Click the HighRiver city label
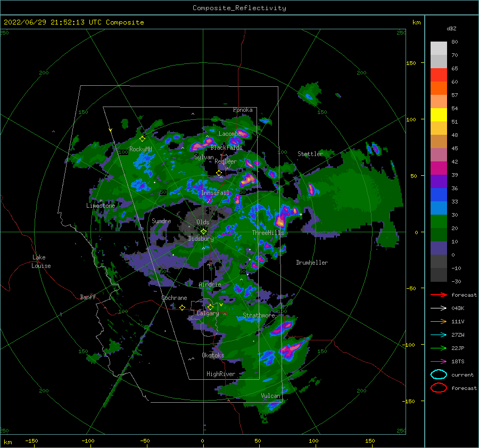Screen dimensions: 479x448 pyautogui.click(x=221, y=374)
